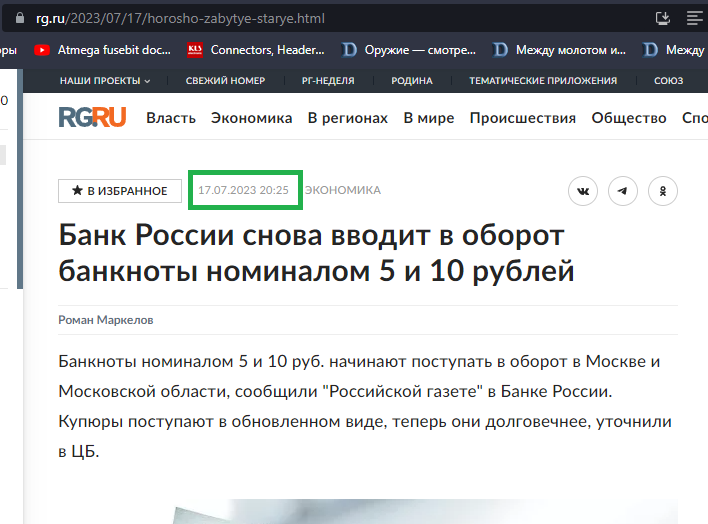The image size is (708, 524).
Task: Click the RG.RU logo
Action: point(92,117)
